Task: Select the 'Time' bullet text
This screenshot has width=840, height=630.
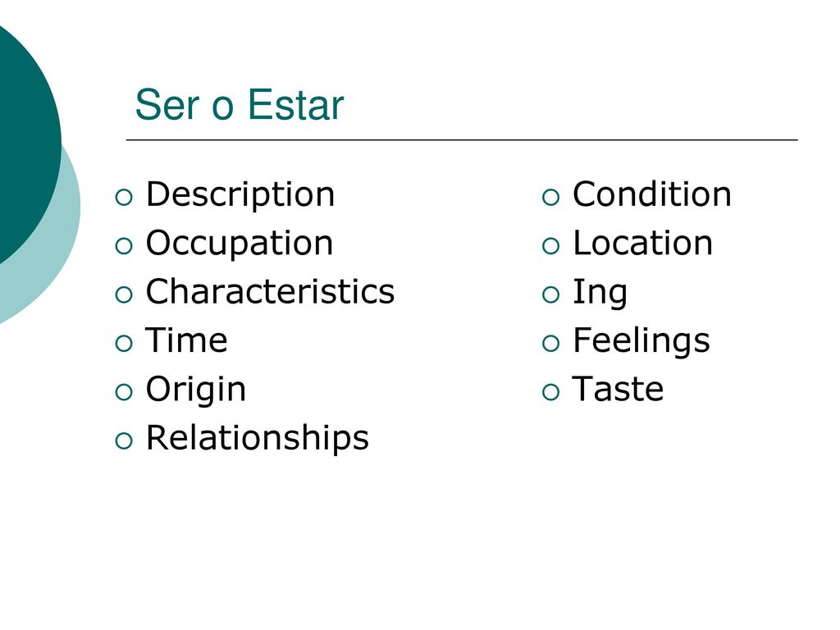Action: [186, 340]
